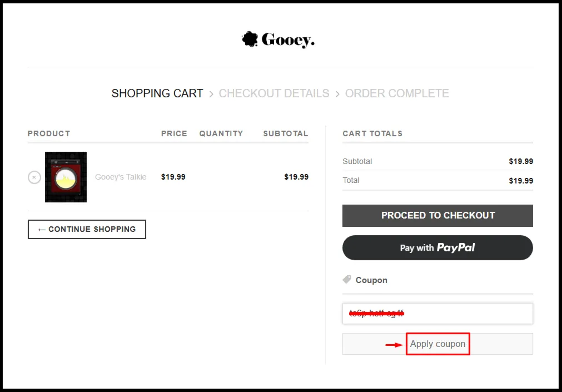The image size is (562, 392).
Task: Go to Order Complete breadcrumb step
Action: point(397,93)
